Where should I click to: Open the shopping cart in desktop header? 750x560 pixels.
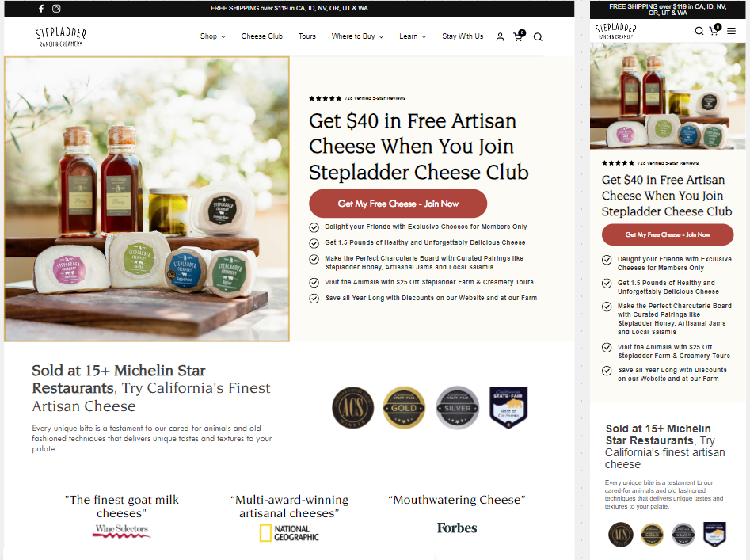tap(519, 36)
